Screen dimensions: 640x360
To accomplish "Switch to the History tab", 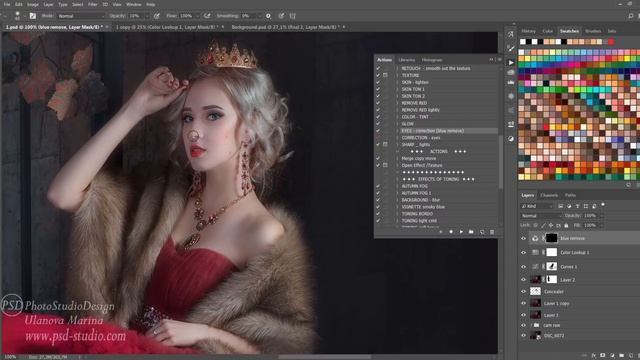I will click(528, 31).
